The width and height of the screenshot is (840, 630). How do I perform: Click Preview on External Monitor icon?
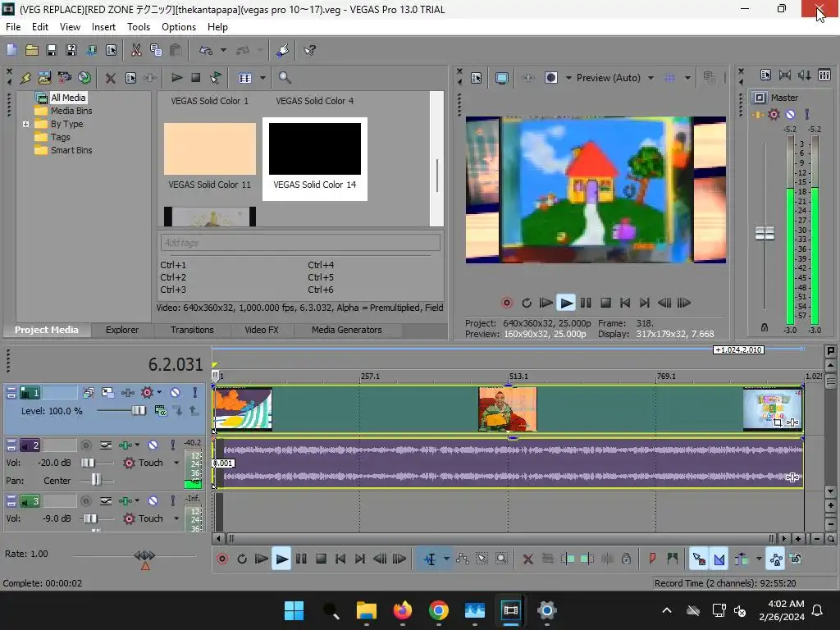coord(501,78)
